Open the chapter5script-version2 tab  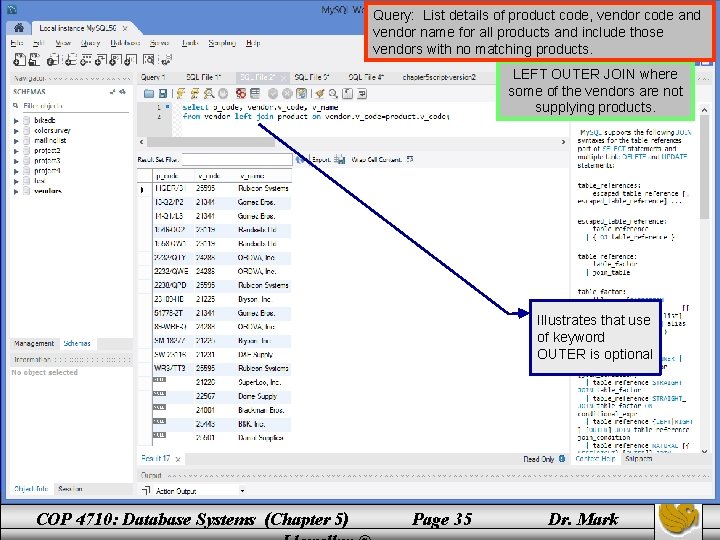click(439, 77)
